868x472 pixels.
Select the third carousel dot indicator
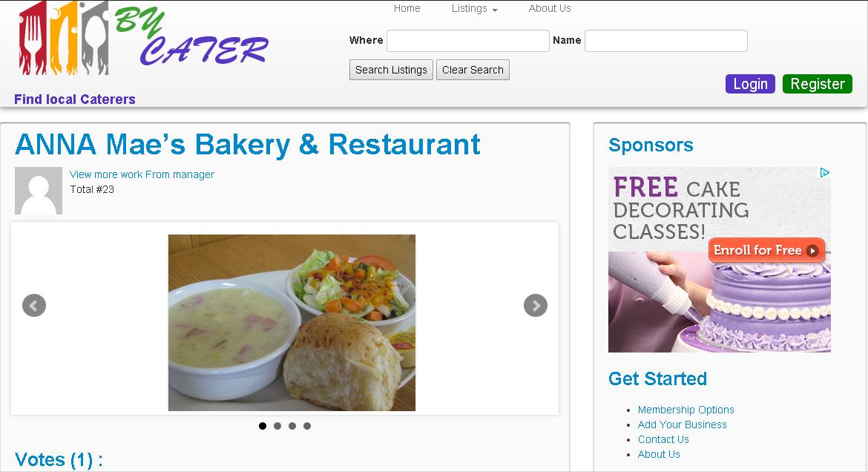(x=292, y=426)
